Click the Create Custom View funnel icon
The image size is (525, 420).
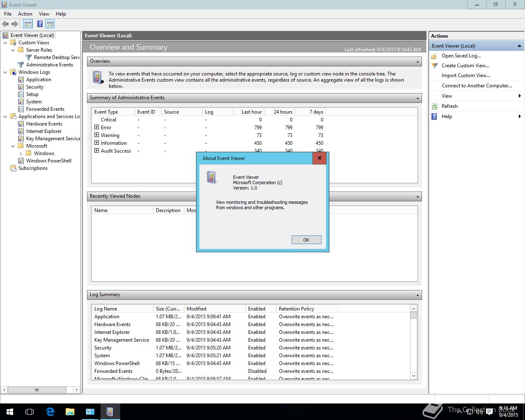[435, 66]
